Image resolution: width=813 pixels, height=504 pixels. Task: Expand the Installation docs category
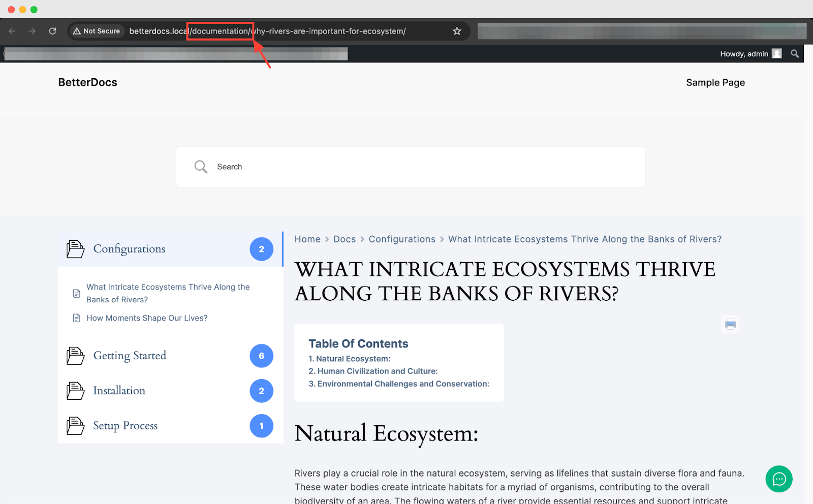click(119, 391)
